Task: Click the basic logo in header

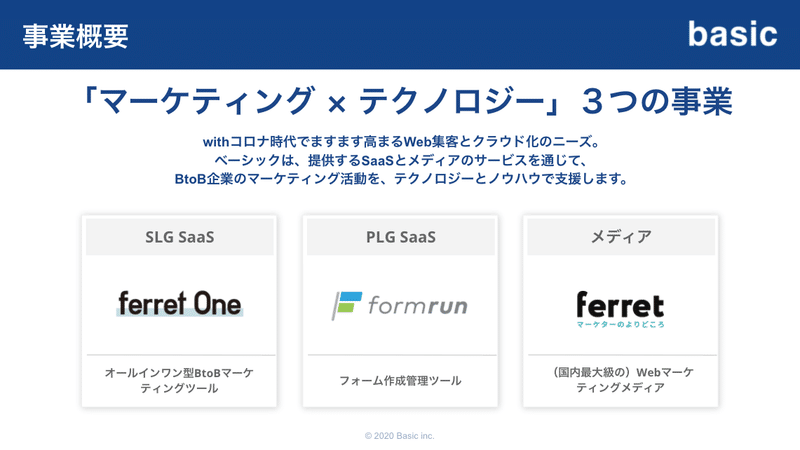Action: [733, 34]
